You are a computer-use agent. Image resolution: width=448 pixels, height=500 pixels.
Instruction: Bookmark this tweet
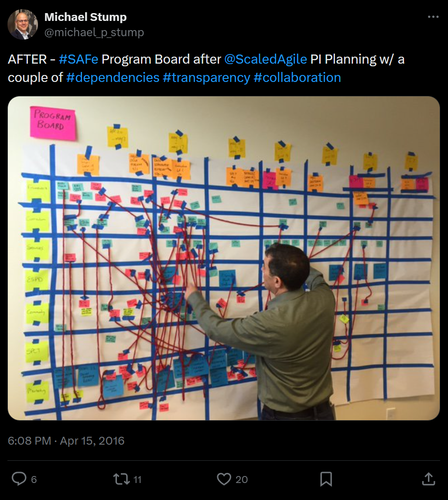(326, 479)
